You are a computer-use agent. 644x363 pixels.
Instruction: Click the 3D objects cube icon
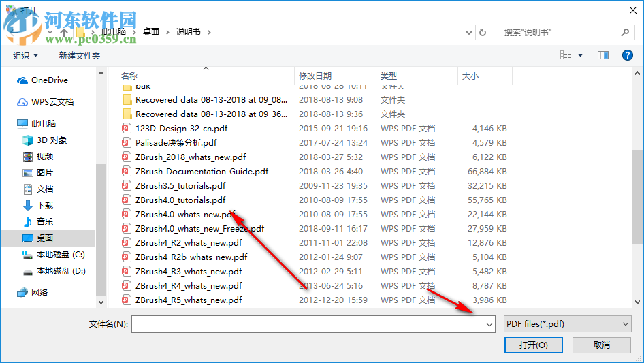point(27,140)
